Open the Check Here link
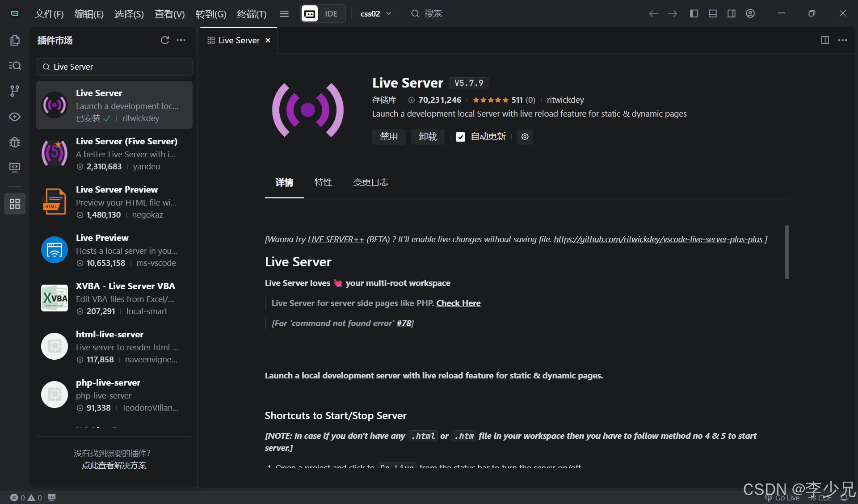The image size is (858, 504). [458, 303]
